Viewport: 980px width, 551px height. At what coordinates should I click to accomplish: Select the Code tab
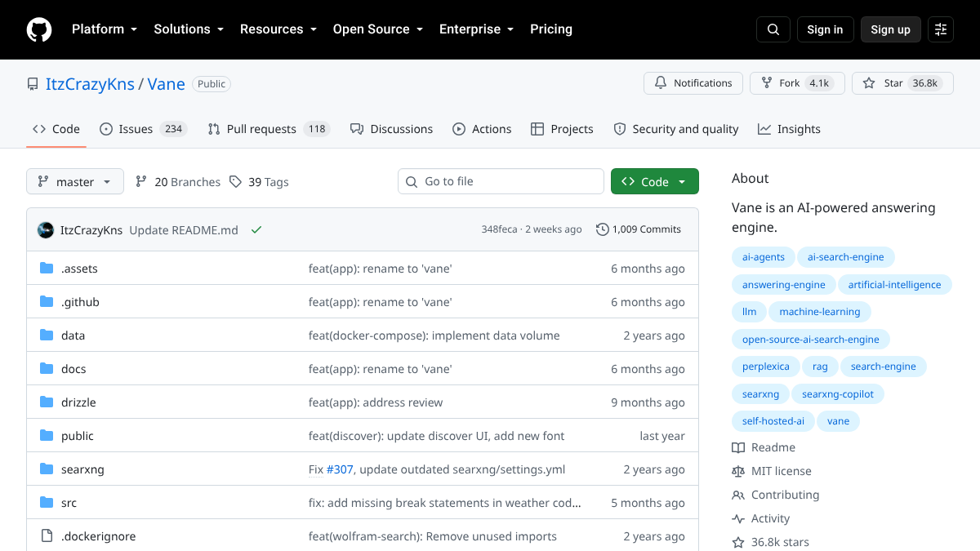56,129
